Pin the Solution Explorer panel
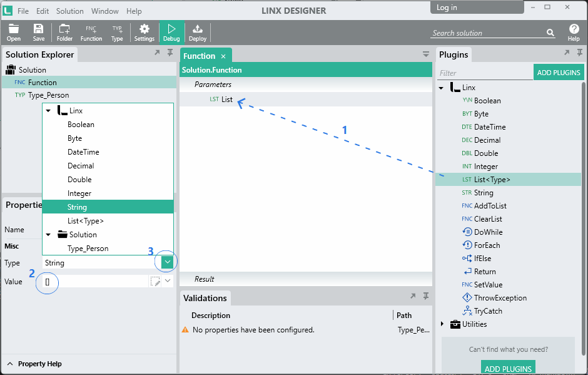The width and height of the screenshot is (588, 375). pos(170,53)
